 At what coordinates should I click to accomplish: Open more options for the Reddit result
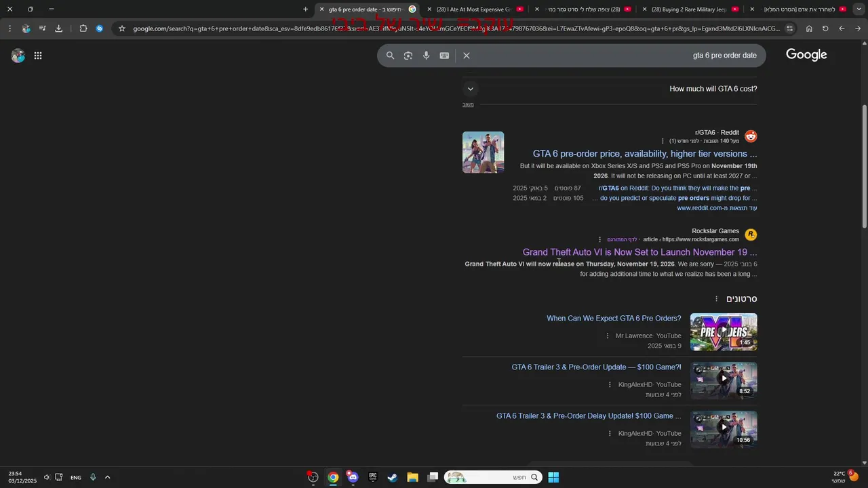(x=663, y=141)
